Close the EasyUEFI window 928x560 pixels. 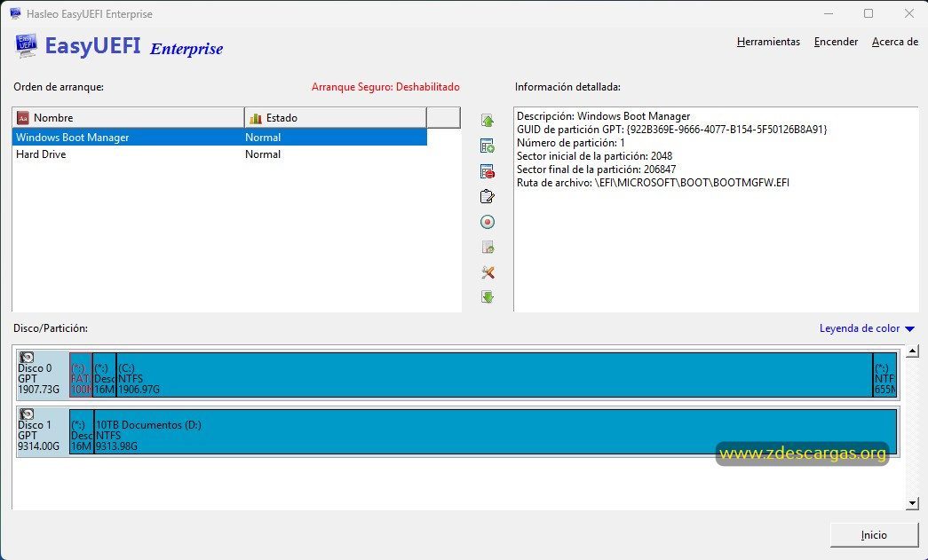point(909,13)
